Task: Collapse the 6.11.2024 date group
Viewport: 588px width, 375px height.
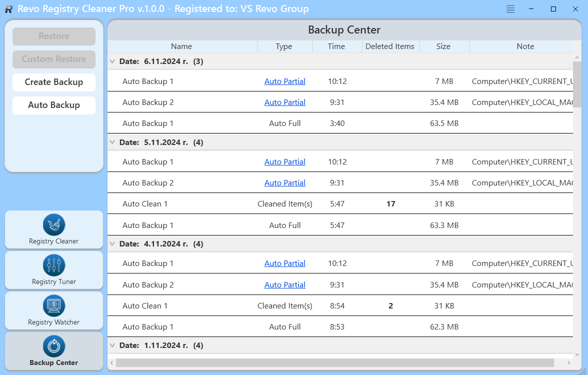Action: point(112,61)
